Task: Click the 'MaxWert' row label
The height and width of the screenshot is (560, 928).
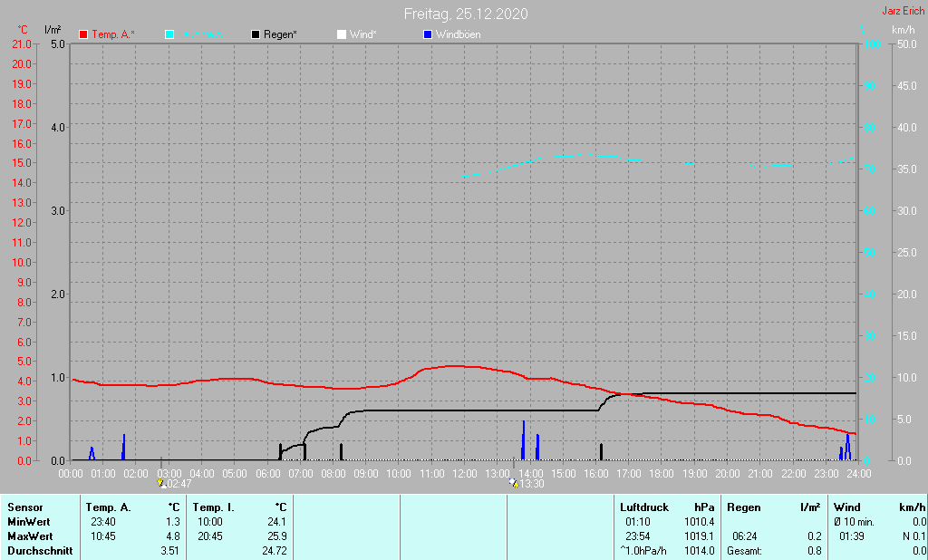Action: coord(30,536)
